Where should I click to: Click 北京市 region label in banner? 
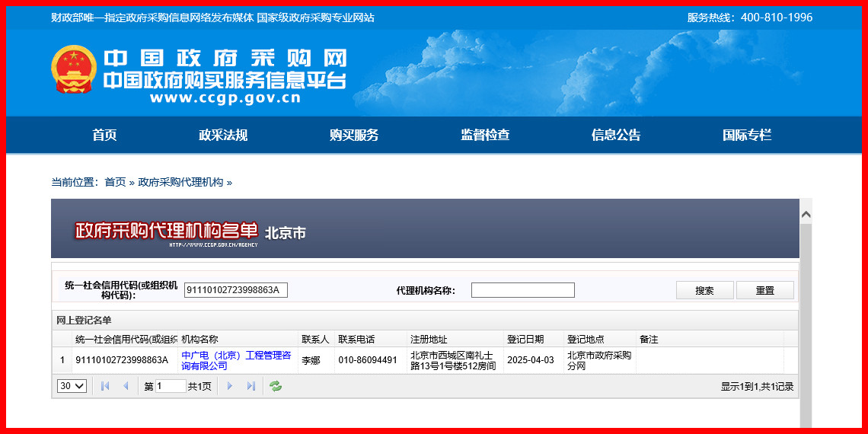(x=285, y=232)
